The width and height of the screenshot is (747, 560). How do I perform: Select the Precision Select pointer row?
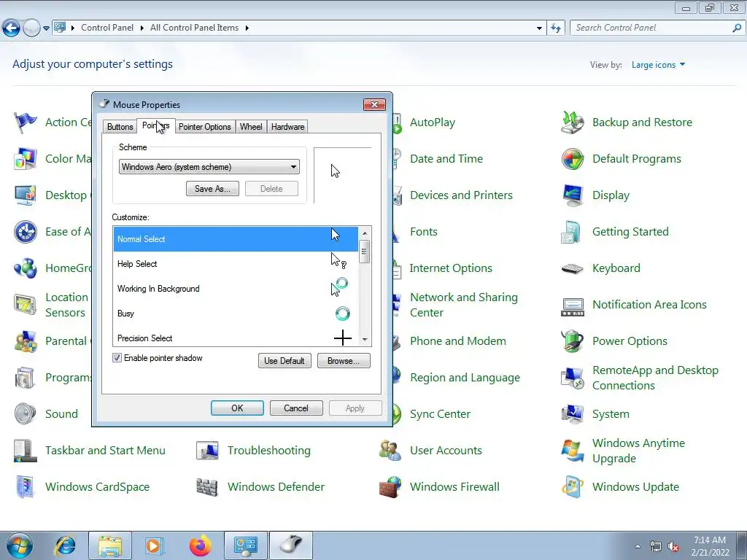236,338
